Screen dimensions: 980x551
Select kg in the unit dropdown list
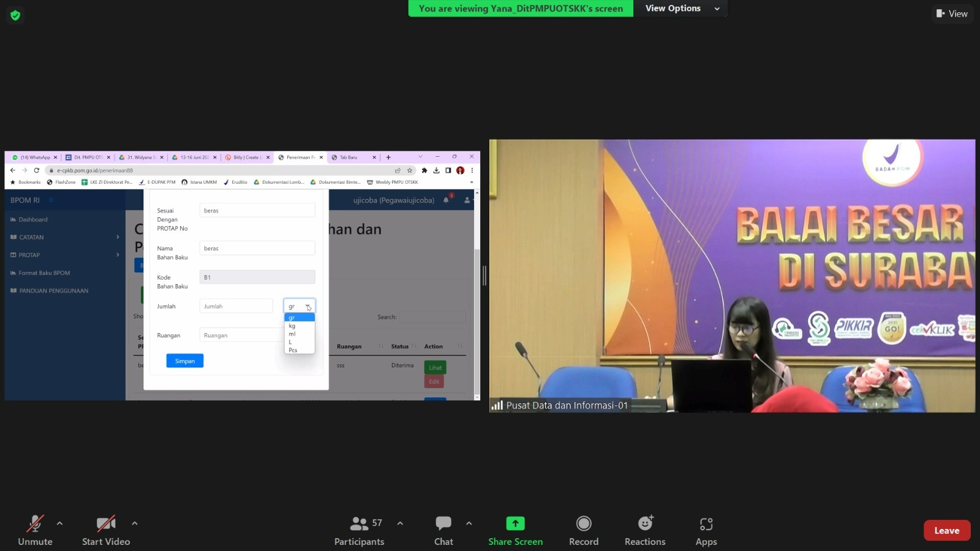[293, 326]
